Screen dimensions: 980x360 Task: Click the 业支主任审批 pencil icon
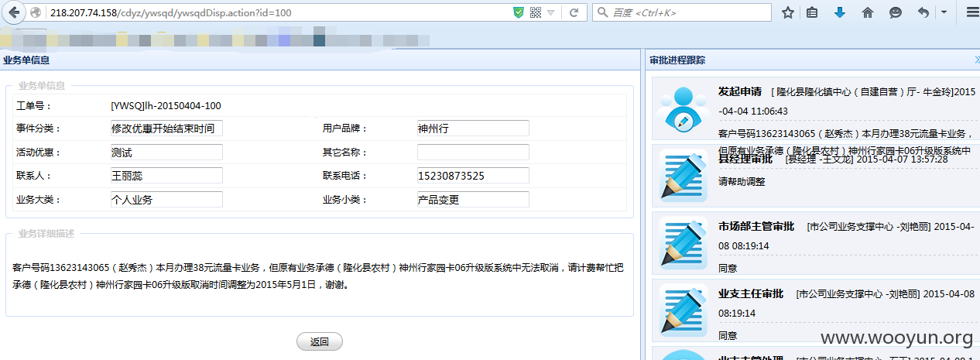tap(684, 309)
